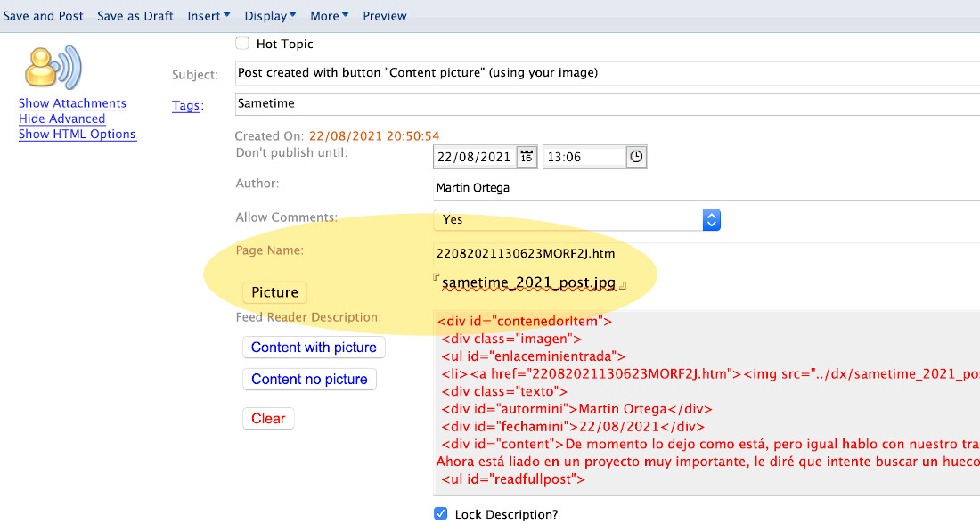
Task: Click the readfullpost ul code line
Action: click(x=513, y=479)
